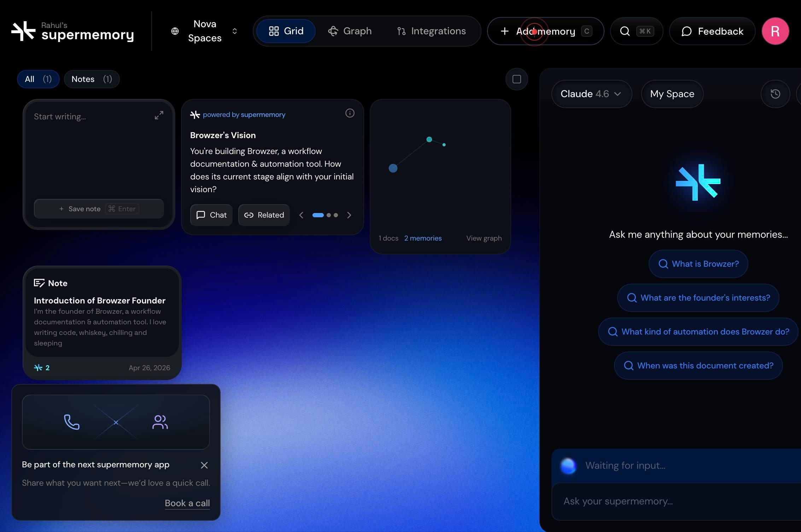Image resolution: width=801 pixels, height=532 pixels.
Task: Click the Add memory button
Action: (545, 31)
